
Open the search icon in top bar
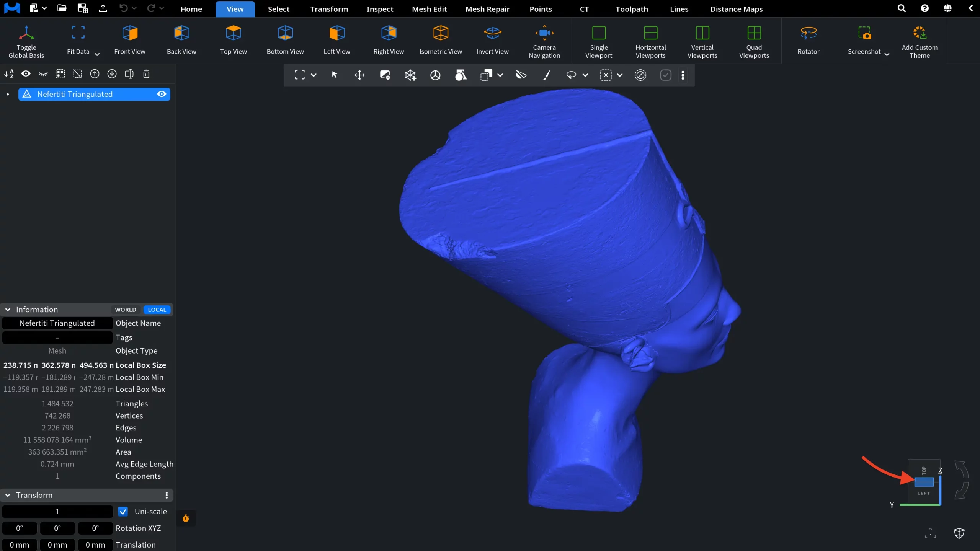[902, 8]
